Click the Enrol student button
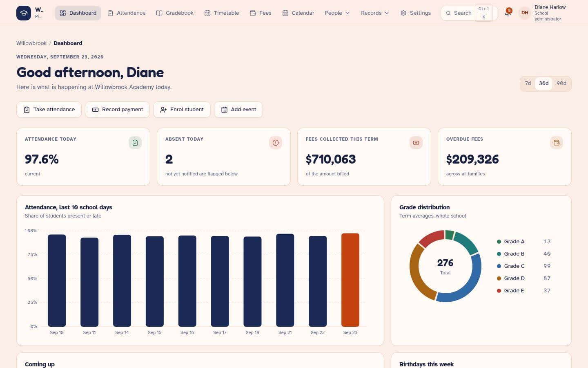 [x=182, y=110]
